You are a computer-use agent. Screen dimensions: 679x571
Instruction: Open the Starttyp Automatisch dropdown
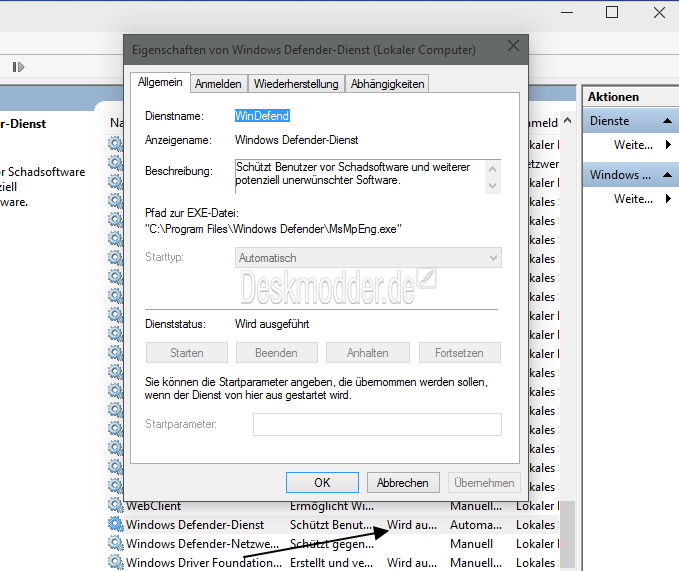[368, 258]
